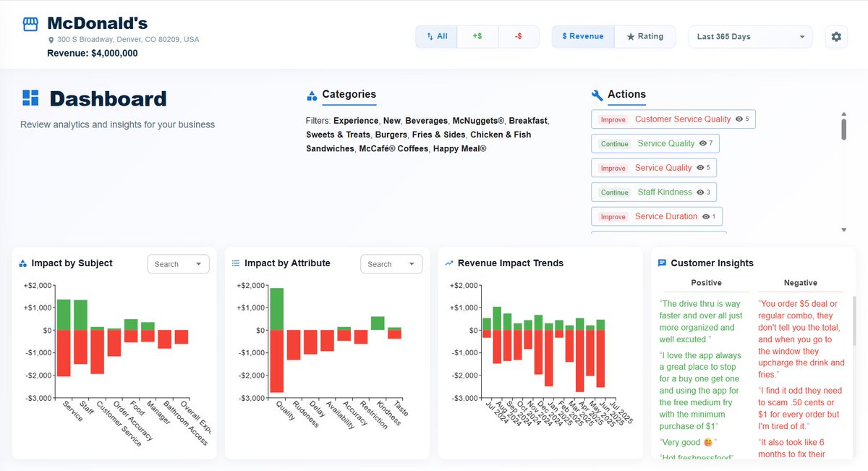This screenshot has height=471, width=868.
Task: Click the Dashboard grid icon
Action: 30,98
